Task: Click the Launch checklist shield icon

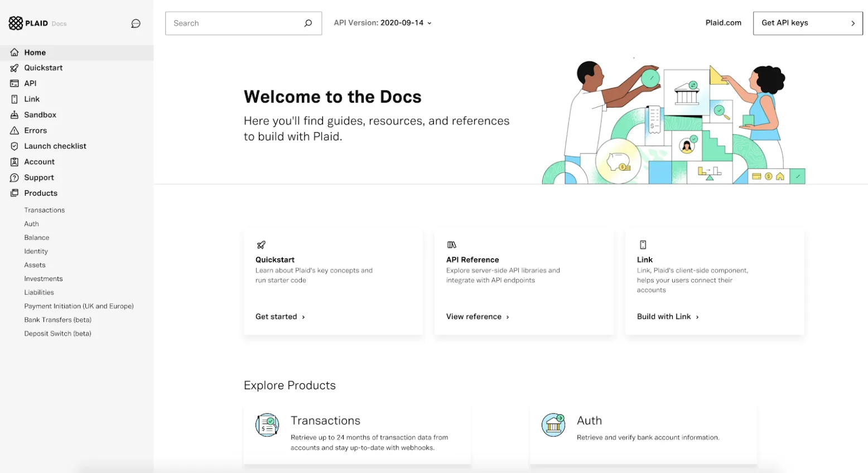Action: click(15, 146)
